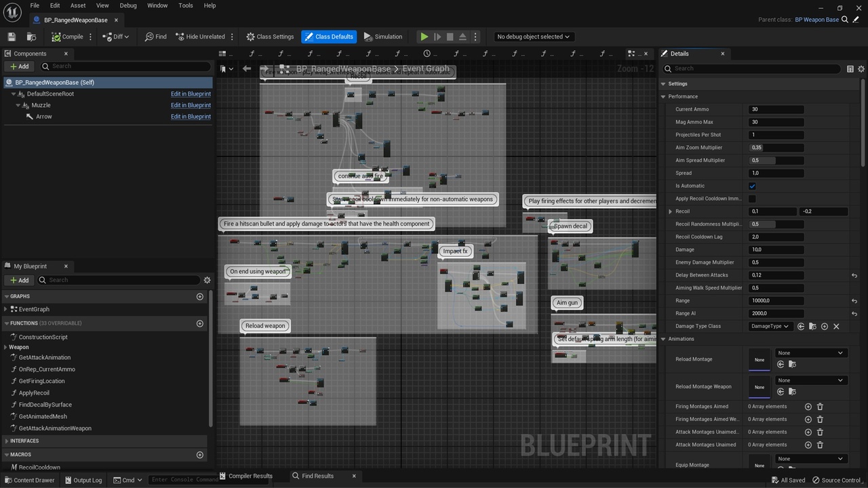
Task: Collapse the Animations category
Action: pyautogui.click(x=664, y=339)
